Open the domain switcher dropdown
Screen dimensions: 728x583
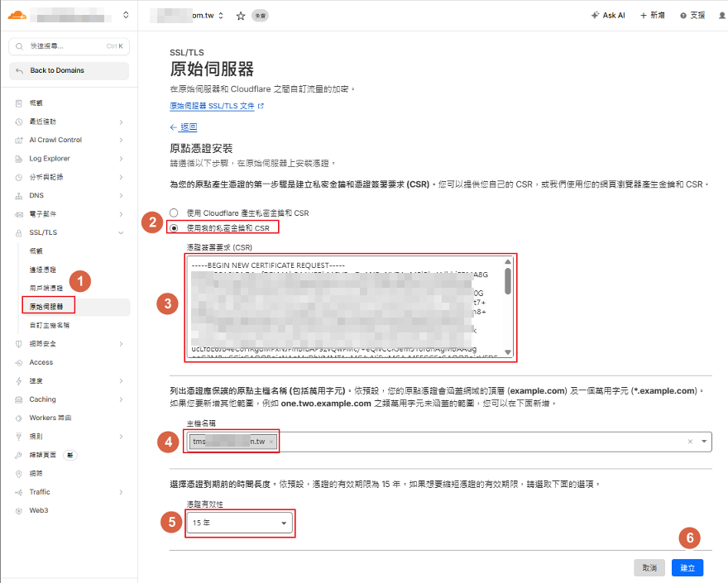[221, 16]
